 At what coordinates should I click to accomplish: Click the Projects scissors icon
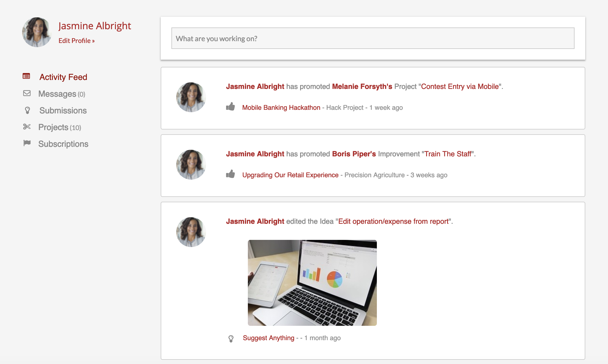[27, 127]
